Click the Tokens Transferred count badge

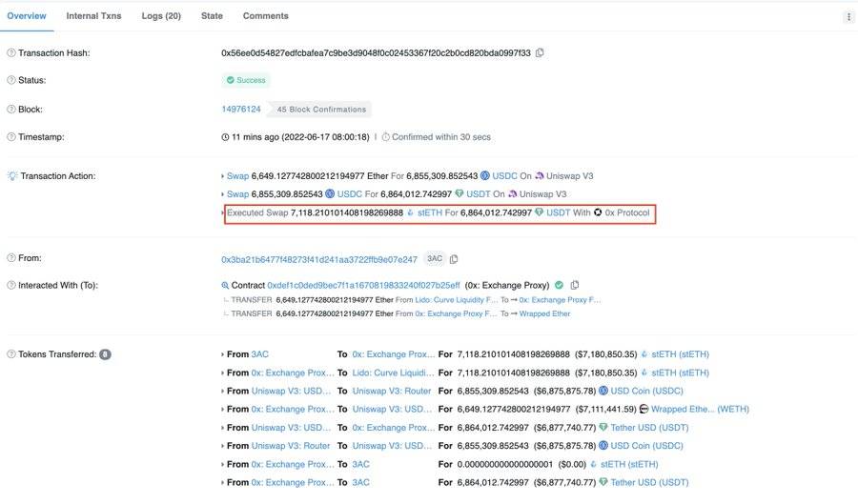click(105, 354)
